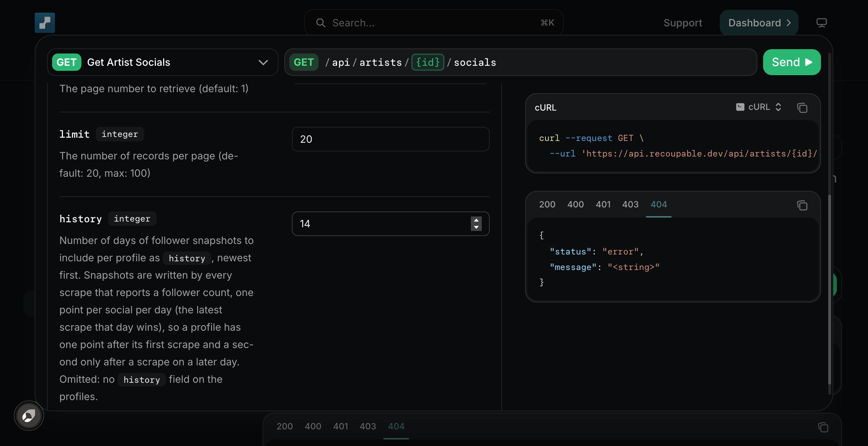868x446 pixels.
Task: Click the 'artists' path segment
Action: [380, 62]
